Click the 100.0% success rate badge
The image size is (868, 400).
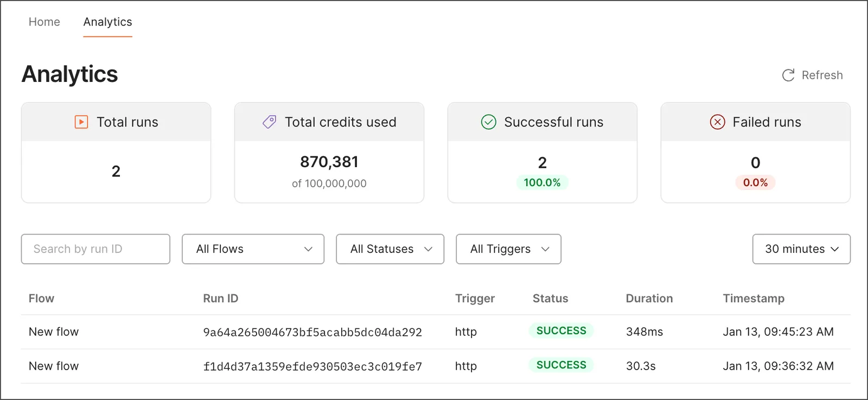point(542,182)
